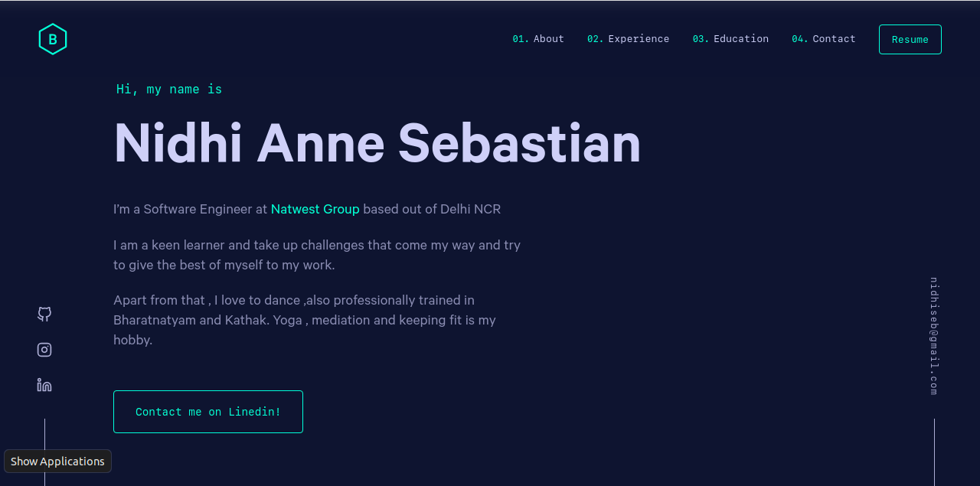This screenshot has height=486, width=980.
Task: Jump to the Experience section
Action: (x=638, y=39)
